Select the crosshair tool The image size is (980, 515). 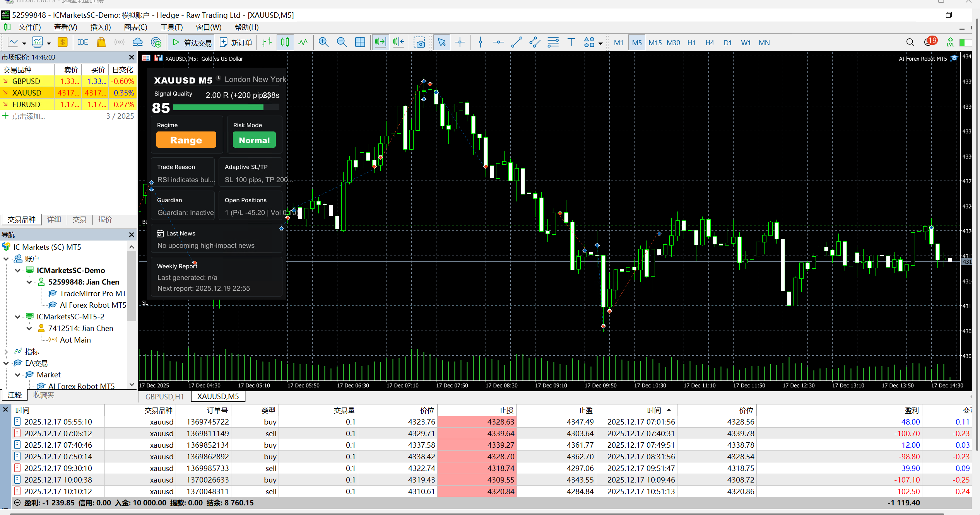coord(460,43)
